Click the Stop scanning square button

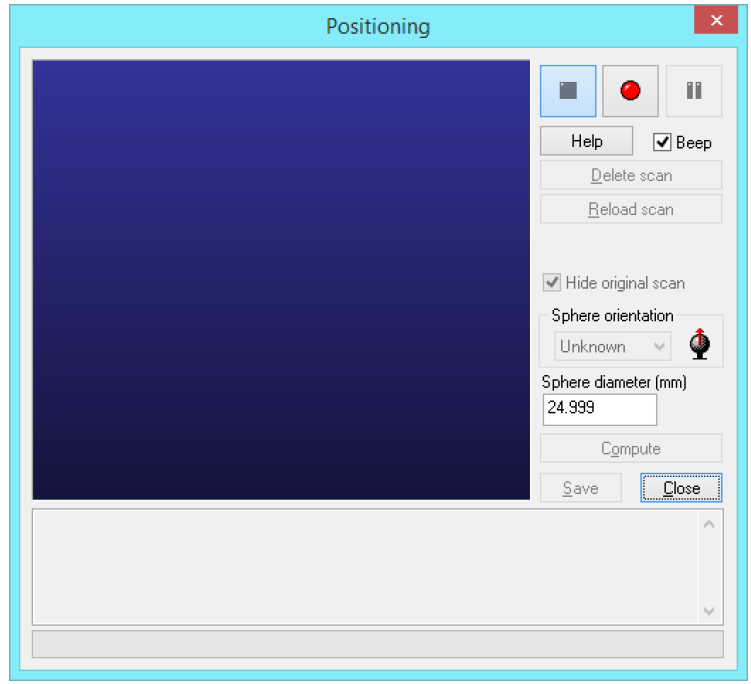[568, 91]
